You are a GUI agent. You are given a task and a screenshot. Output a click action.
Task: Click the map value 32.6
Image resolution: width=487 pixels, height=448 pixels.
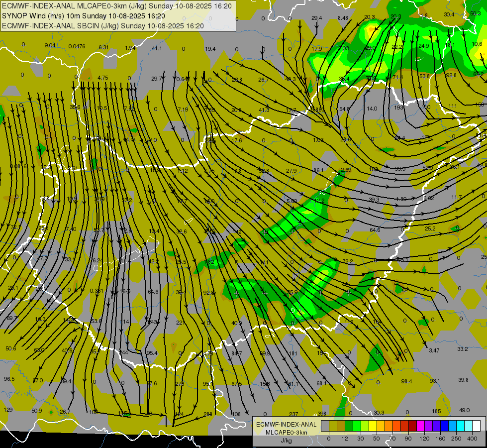(x=182, y=231)
